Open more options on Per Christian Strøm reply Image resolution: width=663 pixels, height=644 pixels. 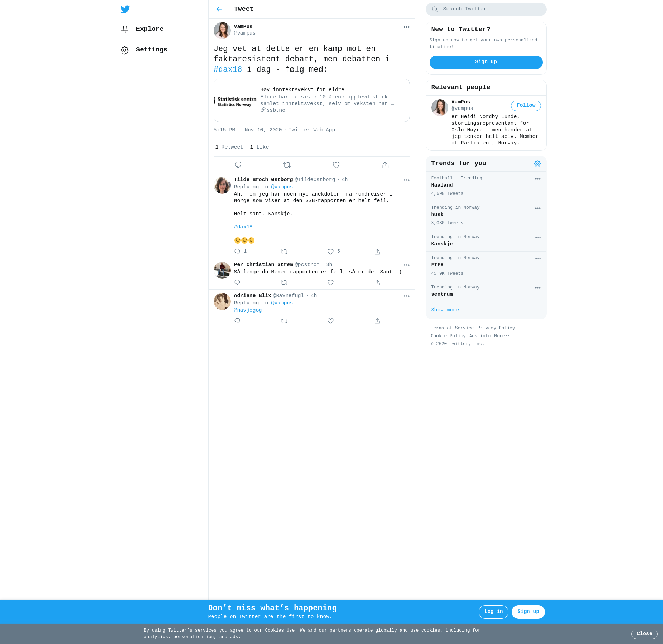(x=406, y=265)
